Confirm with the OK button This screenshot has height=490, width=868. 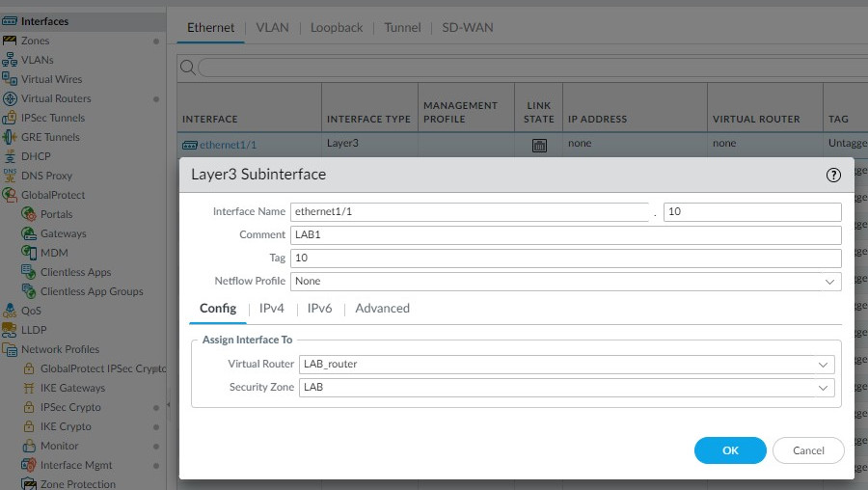click(730, 450)
